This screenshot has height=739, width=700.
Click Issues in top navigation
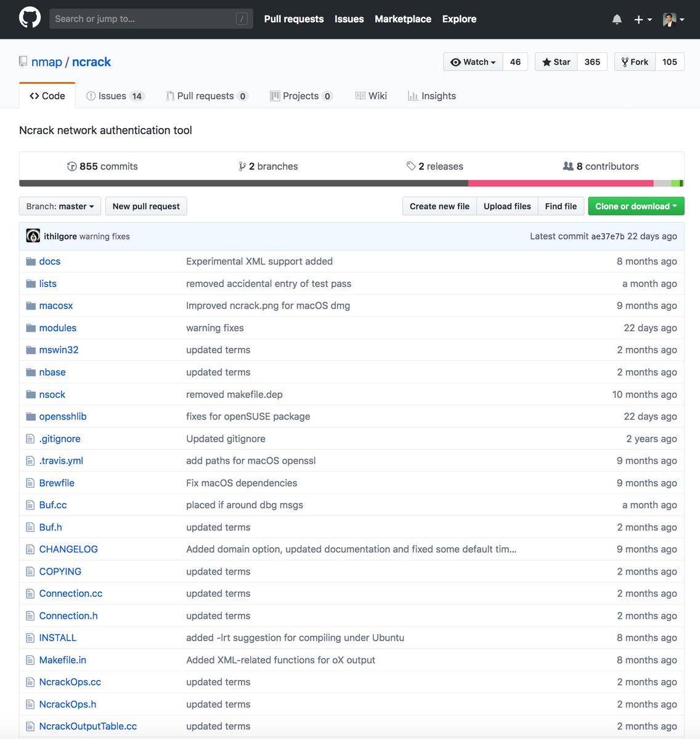coord(349,19)
